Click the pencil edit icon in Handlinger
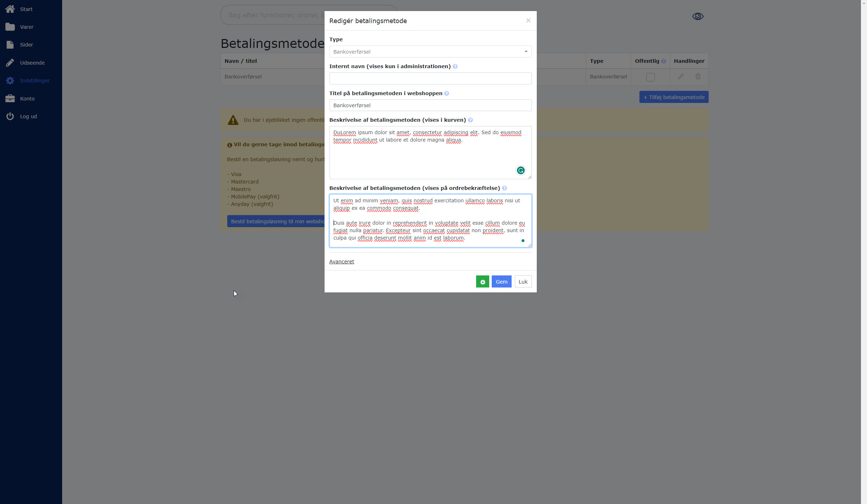The image size is (867, 504). (680, 77)
